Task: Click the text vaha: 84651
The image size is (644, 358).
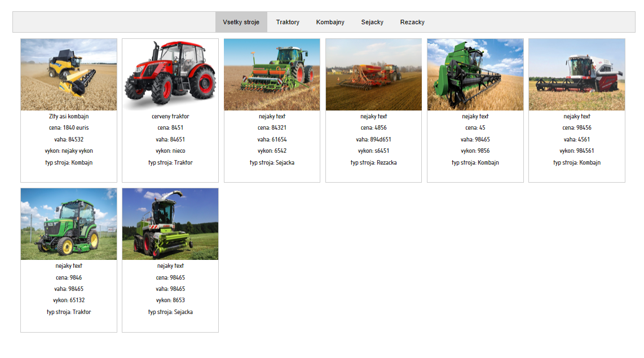Action: [x=170, y=140]
